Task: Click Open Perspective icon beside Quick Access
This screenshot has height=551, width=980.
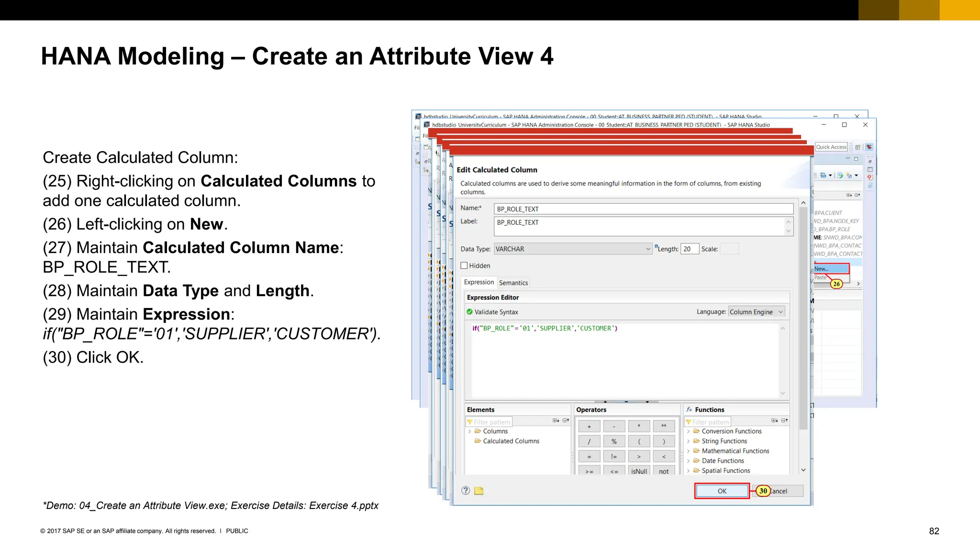Action: [858, 147]
